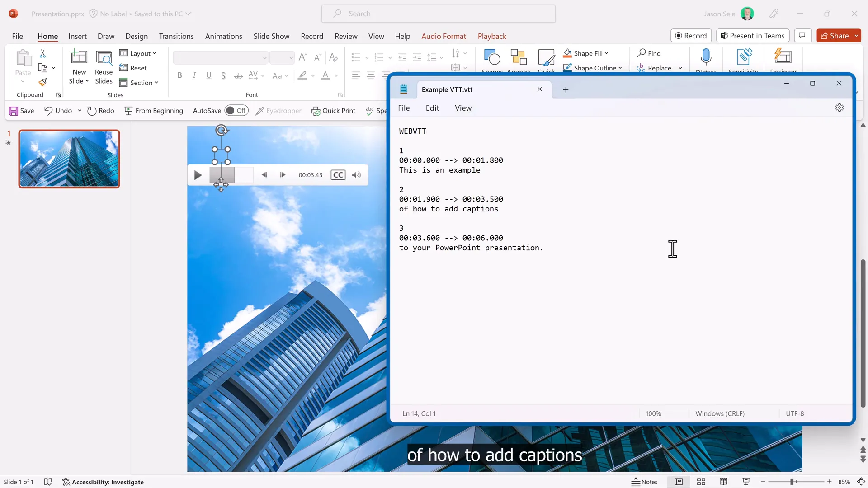This screenshot has width=868, height=488.
Task: Toggle Strikethrough formatting
Action: pos(238,75)
